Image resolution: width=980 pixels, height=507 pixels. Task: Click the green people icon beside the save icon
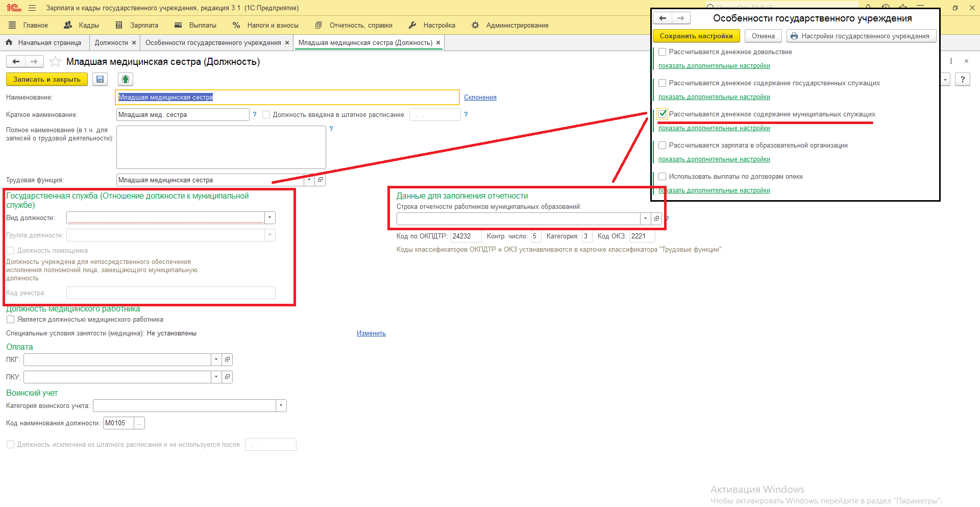126,79
